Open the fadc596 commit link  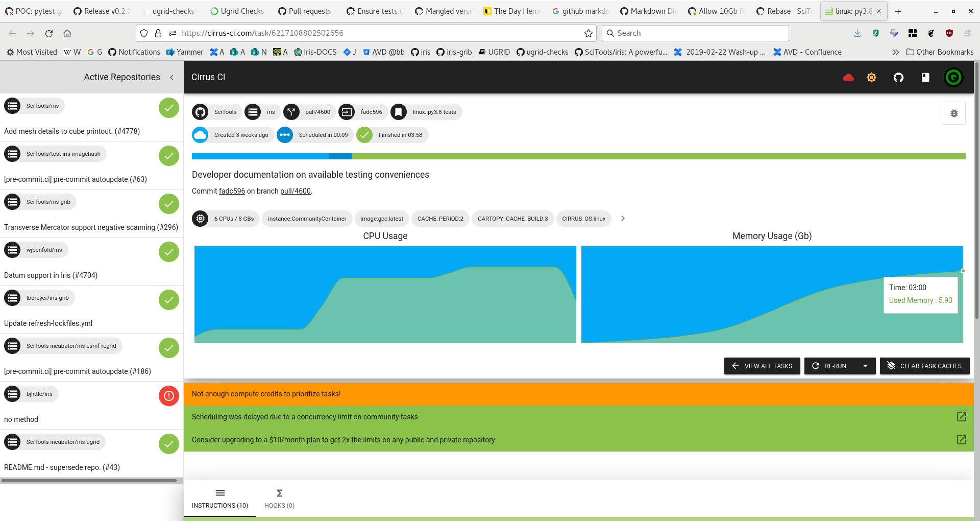pos(232,191)
